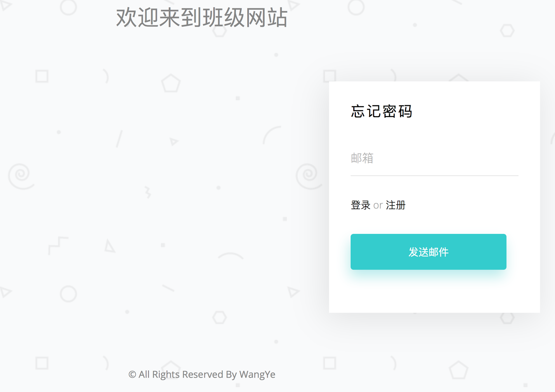Go to the 注册 register link
The image size is (555, 392).
coord(395,205)
